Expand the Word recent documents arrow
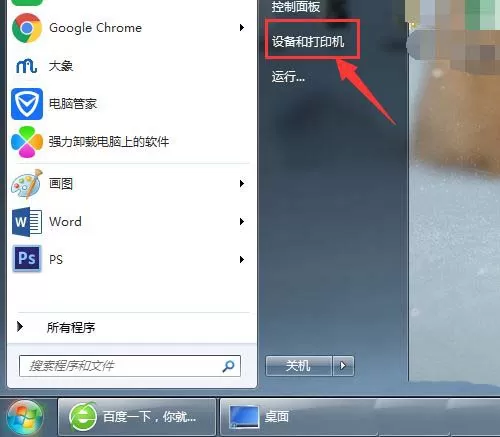This screenshot has width=500, height=437. click(x=242, y=221)
